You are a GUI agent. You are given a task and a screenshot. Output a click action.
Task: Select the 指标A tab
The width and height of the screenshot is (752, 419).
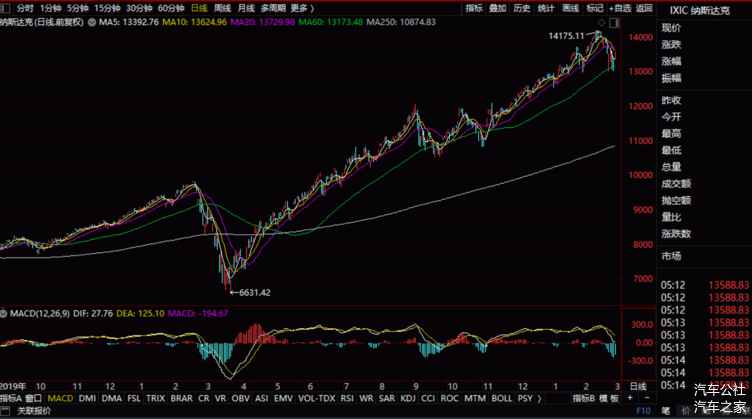[11, 398]
